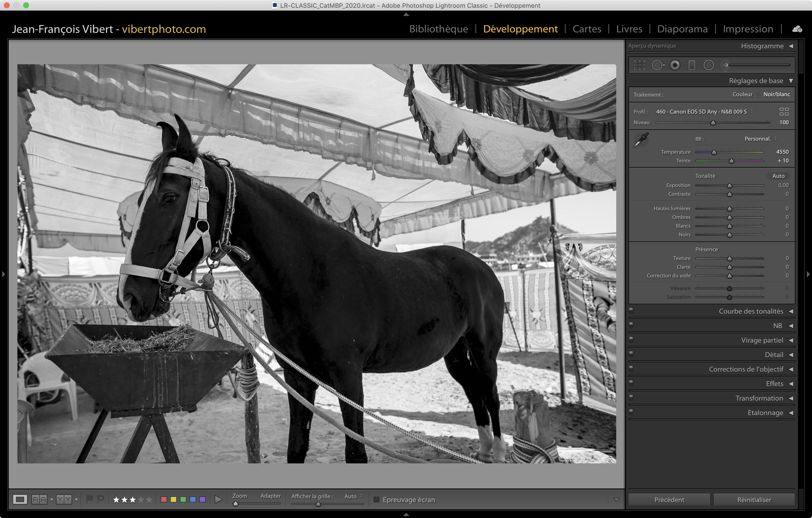Enable the Epreuvage écran checkbox

tap(377, 499)
